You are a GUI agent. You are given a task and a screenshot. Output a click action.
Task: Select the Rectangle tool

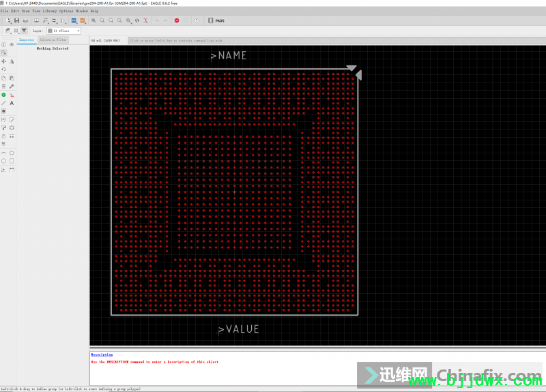pos(12,161)
